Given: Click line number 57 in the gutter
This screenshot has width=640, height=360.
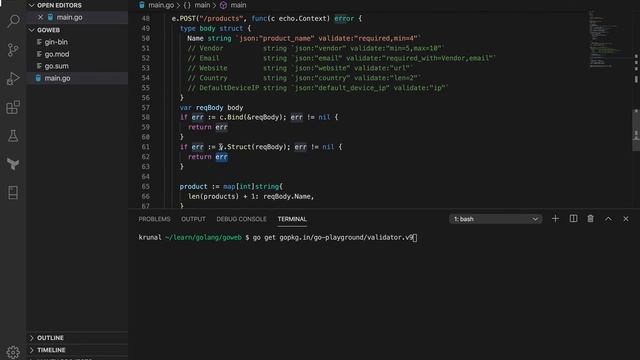Looking at the screenshot, I should [145, 107].
